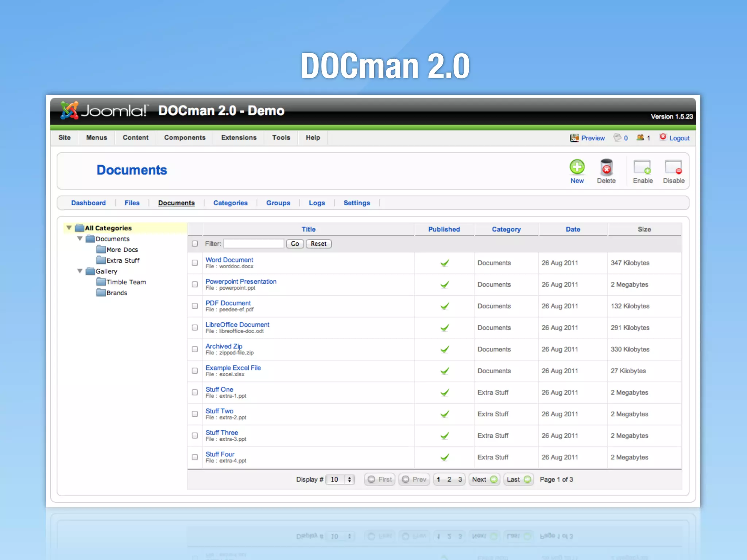Sort by the Published column header

[x=444, y=229]
